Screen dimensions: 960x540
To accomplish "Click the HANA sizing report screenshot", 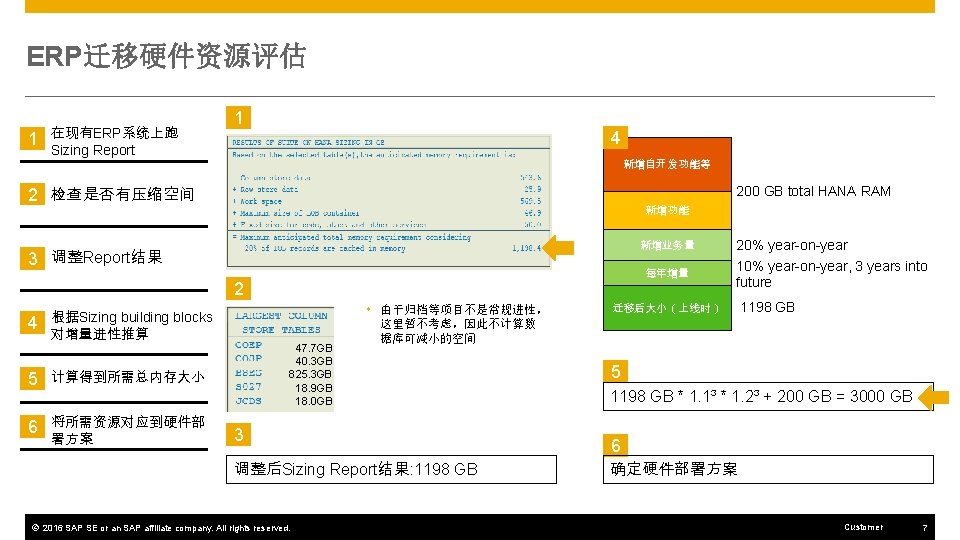I will pyautogui.click(x=389, y=201).
